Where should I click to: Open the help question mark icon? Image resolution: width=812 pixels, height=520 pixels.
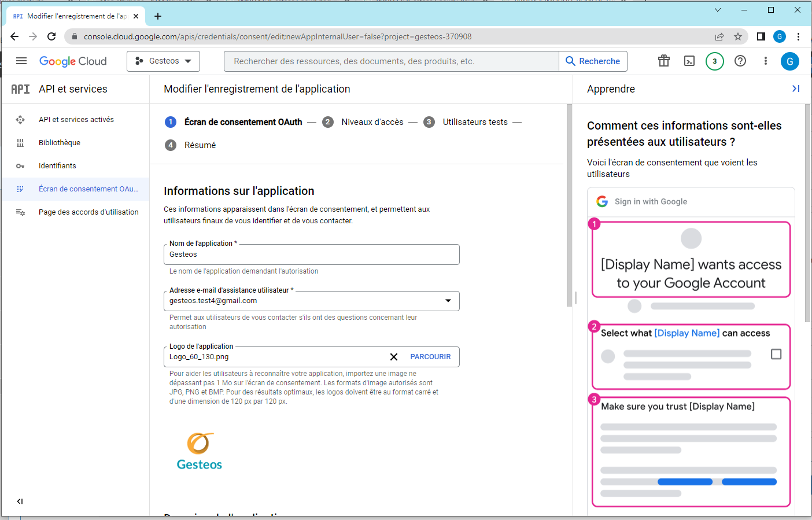pos(740,61)
